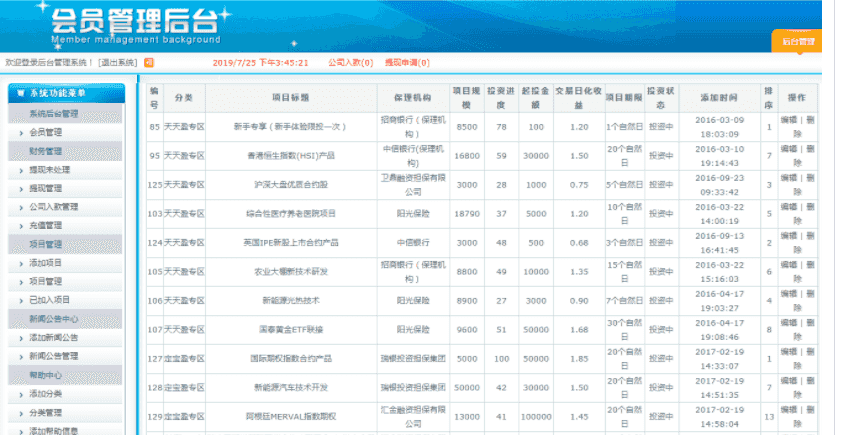Click the 财务管理 section header
The width and height of the screenshot is (842, 435).
coord(65,151)
